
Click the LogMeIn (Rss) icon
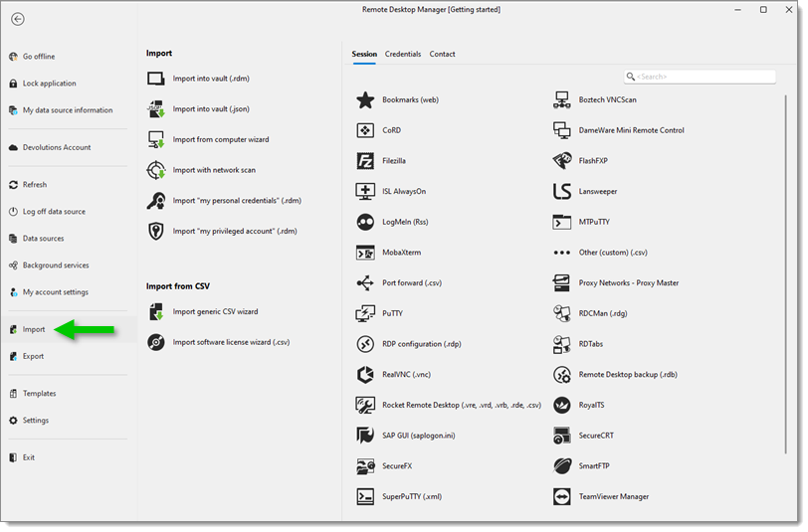(365, 222)
